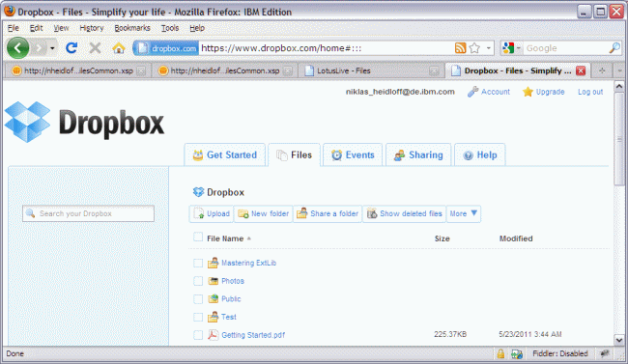The image size is (628, 364).
Task: Click the Google search input box
Action: [566, 48]
